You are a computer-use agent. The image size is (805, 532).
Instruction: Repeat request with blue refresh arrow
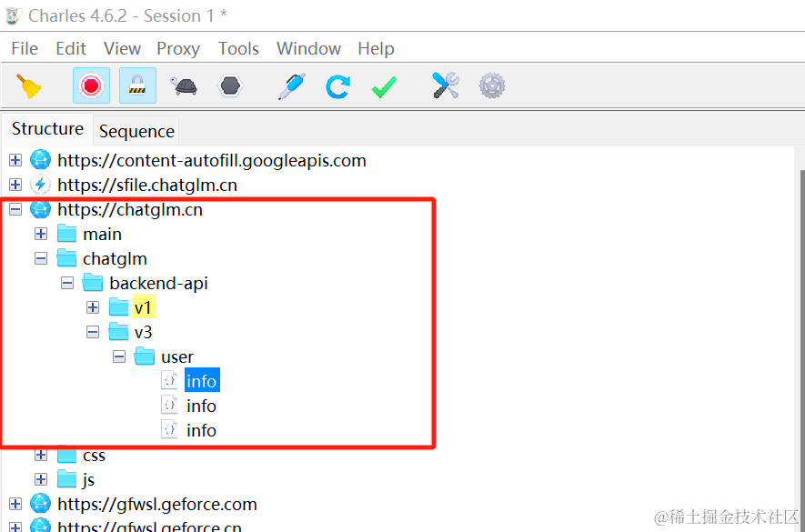tap(337, 86)
